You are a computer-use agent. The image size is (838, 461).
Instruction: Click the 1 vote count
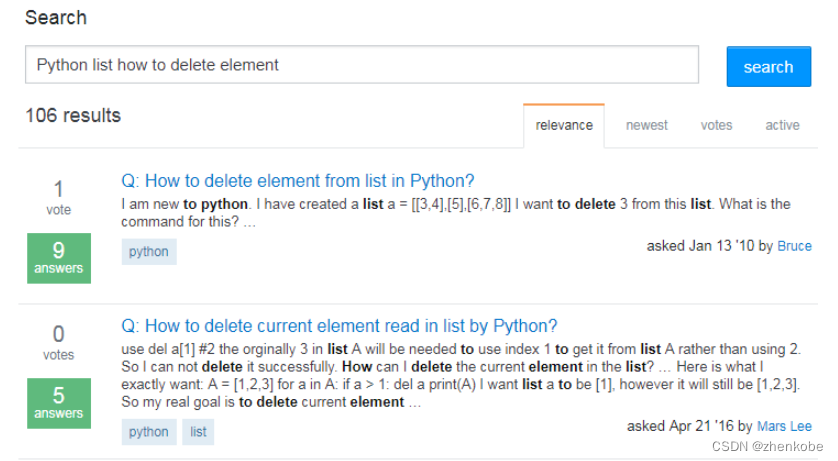[x=58, y=196]
